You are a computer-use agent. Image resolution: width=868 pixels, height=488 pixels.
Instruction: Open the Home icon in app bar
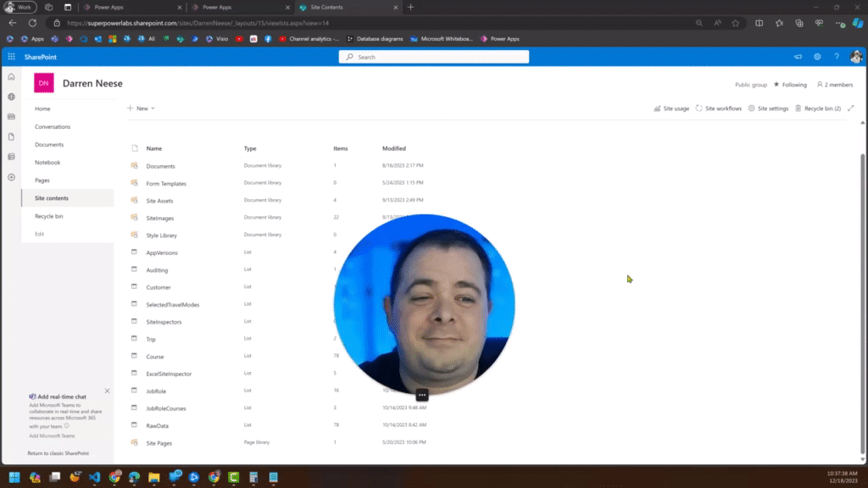11,77
